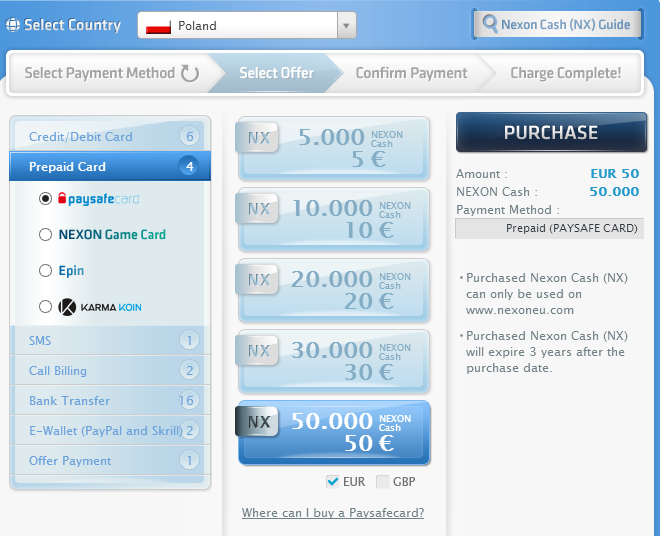Screen dimensions: 660x536
Task: Choose the 10.000 Nexon Cash 10 € offer
Action: tap(334, 219)
